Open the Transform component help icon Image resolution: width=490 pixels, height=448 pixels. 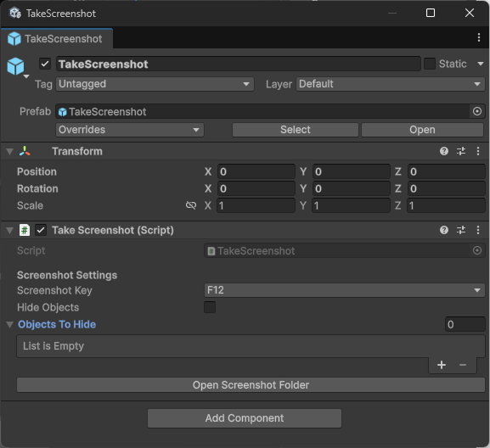coord(444,151)
